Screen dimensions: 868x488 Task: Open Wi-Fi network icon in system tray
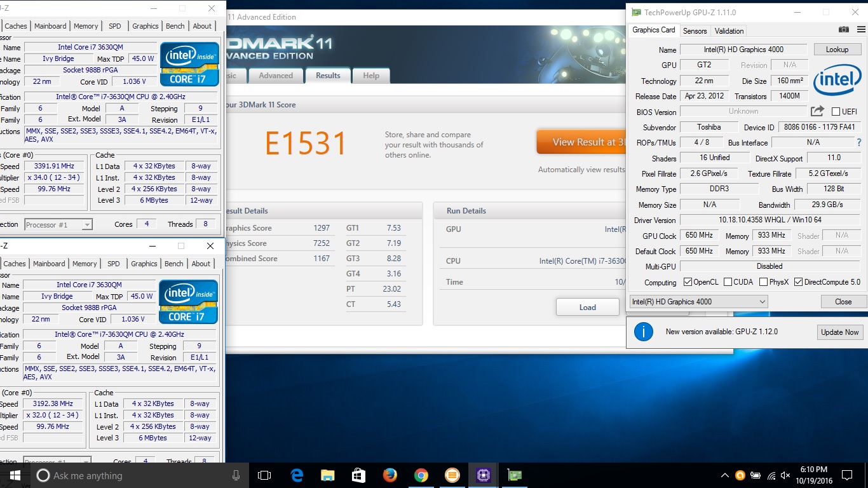click(771, 475)
